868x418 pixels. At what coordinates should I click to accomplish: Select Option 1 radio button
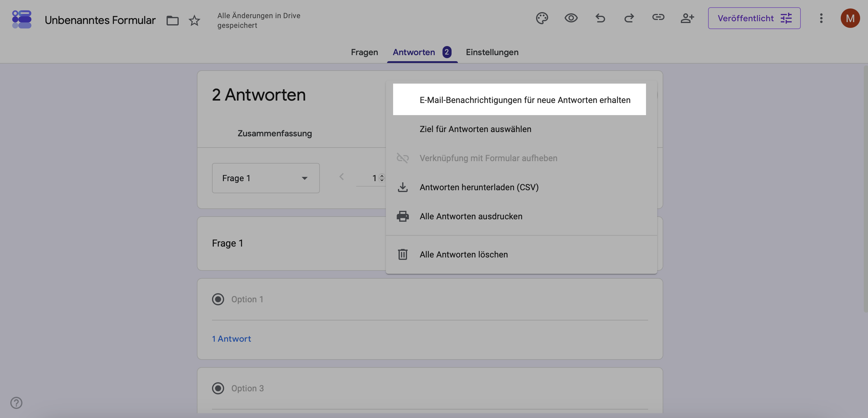(218, 299)
